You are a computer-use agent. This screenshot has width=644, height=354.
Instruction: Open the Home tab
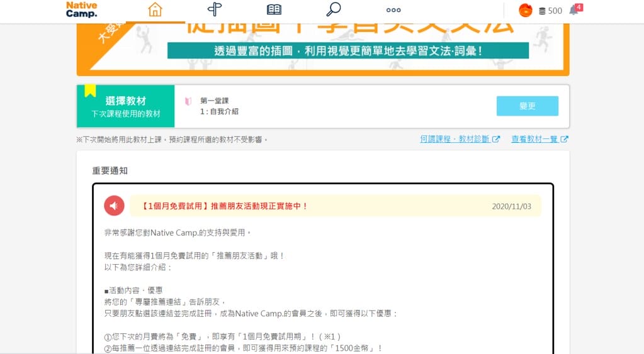click(x=155, y=9)
